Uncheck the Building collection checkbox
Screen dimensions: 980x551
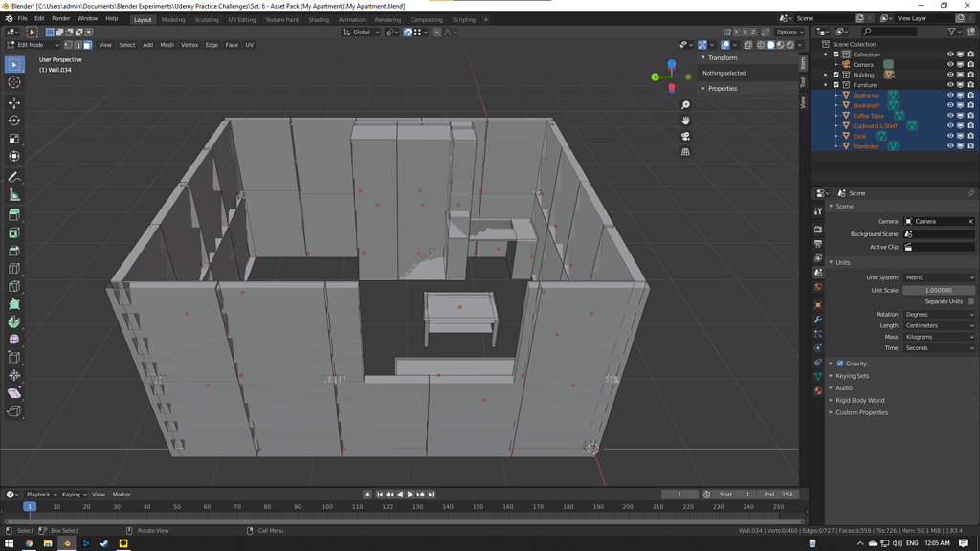[x=835, y=75]
